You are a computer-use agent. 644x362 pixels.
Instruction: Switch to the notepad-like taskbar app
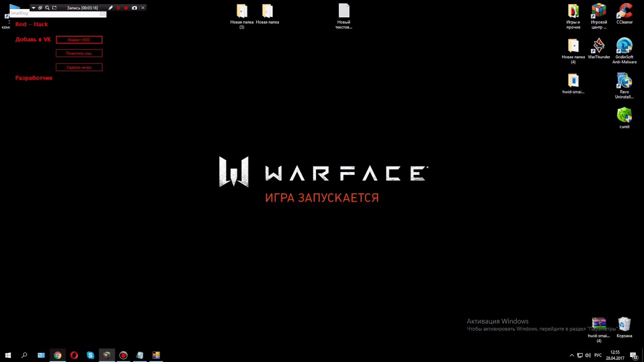140,355
